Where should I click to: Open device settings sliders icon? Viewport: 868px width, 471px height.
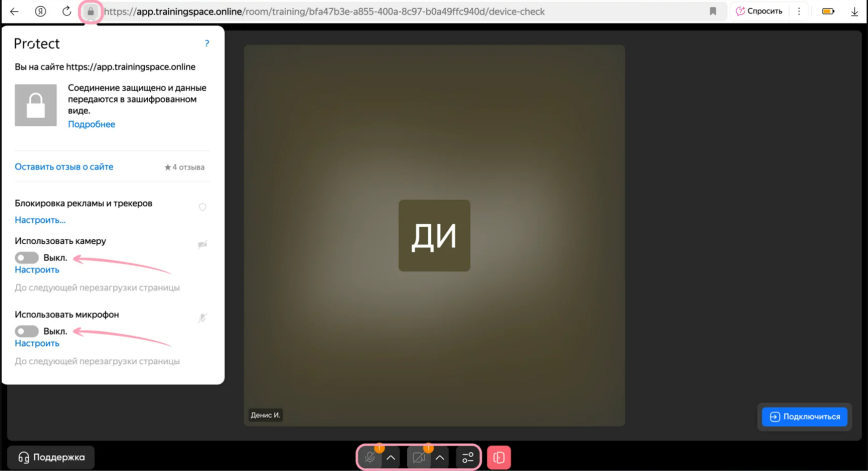[467, 457]
